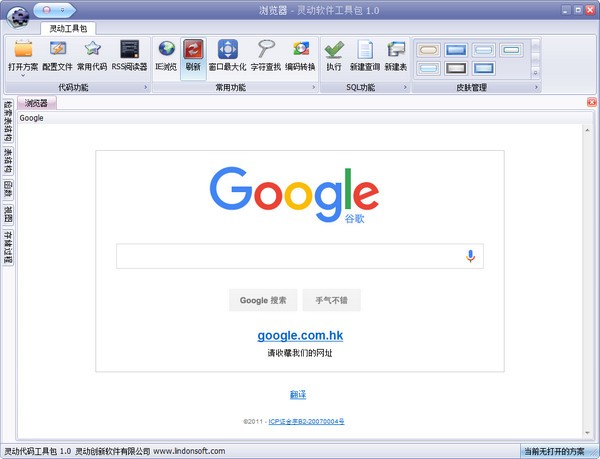Open the ICP证合字B2-20070004号 link
The height and width of the screenshot is (459, 600).
306,422
